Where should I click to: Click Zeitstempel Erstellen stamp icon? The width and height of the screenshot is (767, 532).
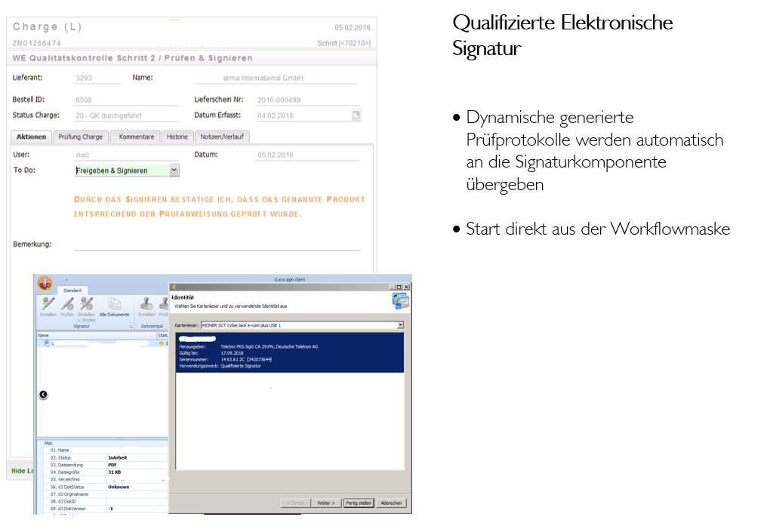(146, 303)
